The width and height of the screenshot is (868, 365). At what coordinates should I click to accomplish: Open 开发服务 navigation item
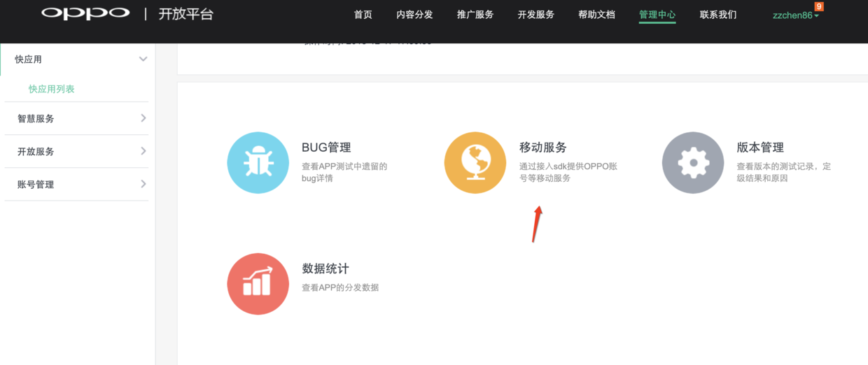536,15
